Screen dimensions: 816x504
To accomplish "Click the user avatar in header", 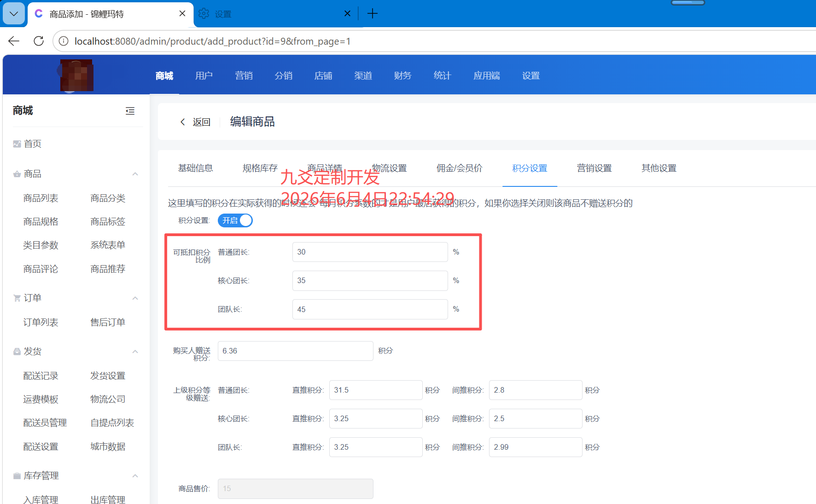I will tap(76, 75).
